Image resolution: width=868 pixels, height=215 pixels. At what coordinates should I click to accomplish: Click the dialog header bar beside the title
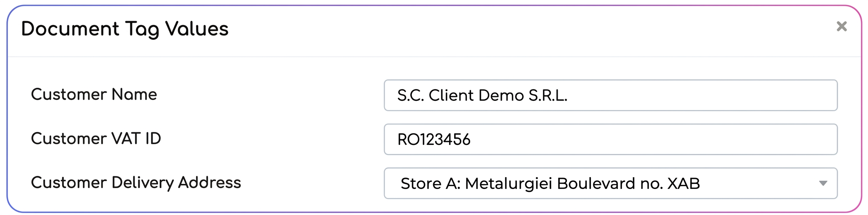(530, 29)
